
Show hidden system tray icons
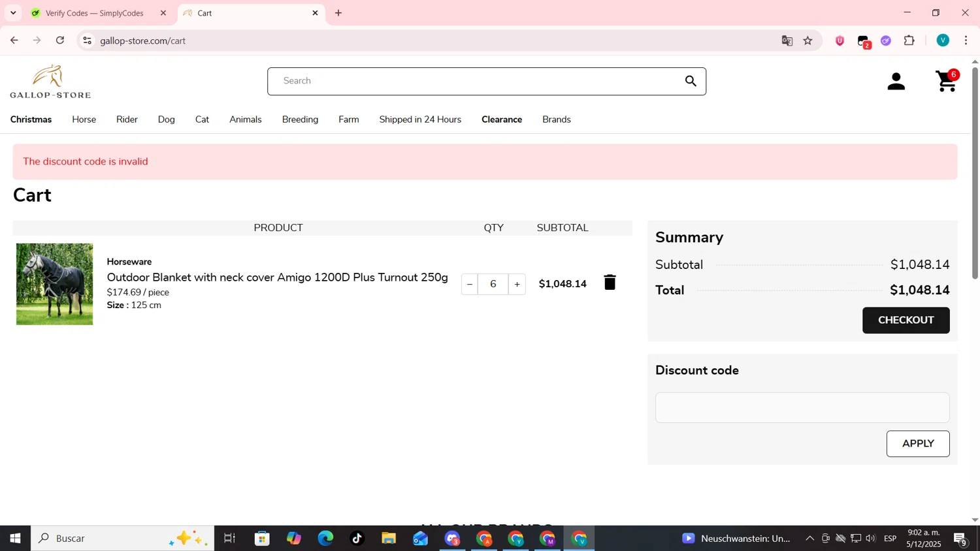point(809,539)
